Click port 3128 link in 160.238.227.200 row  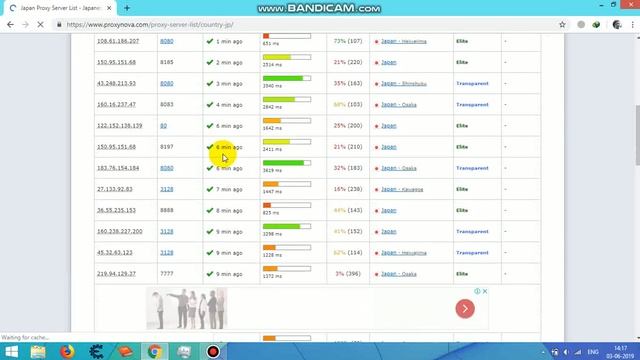tap(167, 231)
